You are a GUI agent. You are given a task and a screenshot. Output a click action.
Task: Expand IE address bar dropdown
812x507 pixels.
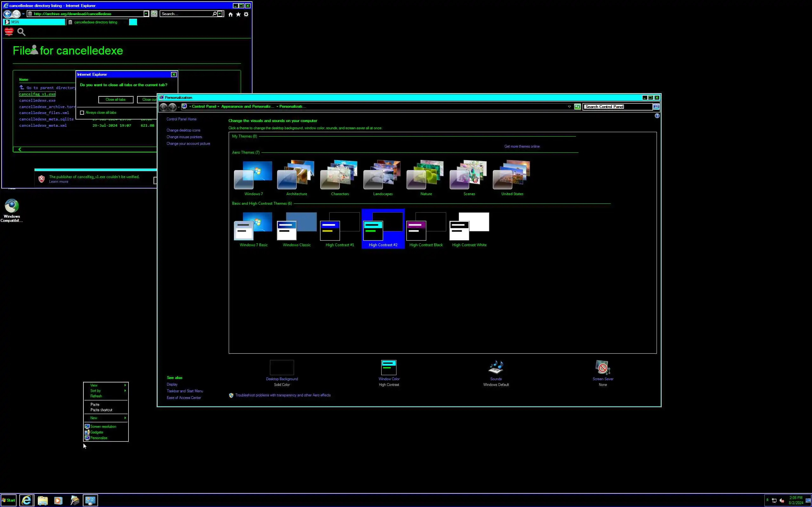coord(146,14)
